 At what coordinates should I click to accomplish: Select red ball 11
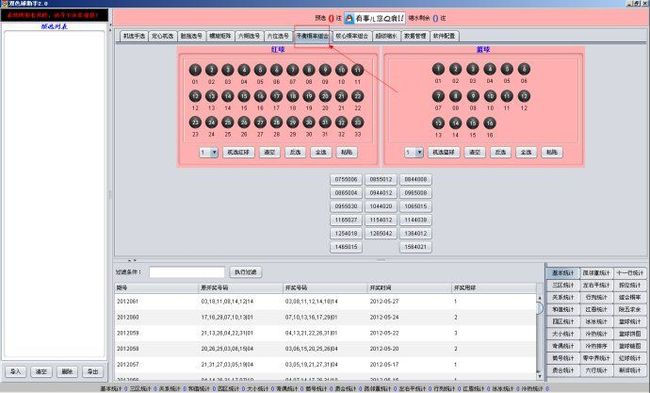point(357,70)
